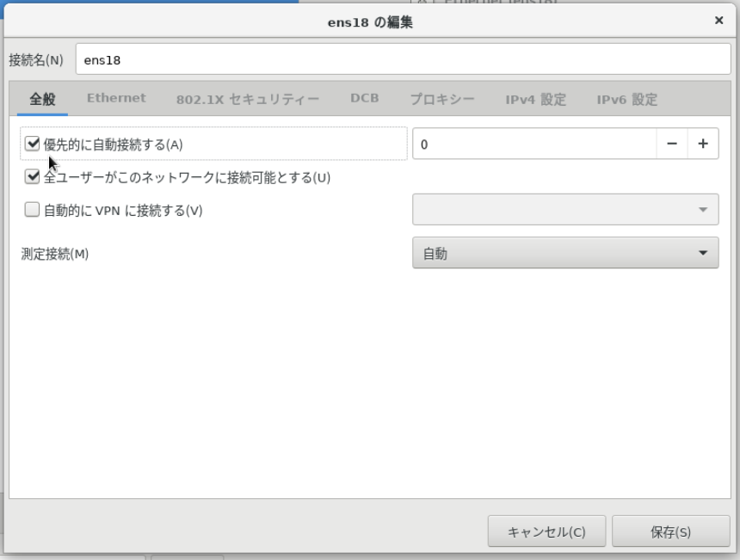Open the VPN selection dropdown
Viewport: 740px width, 560px height.
705,209
